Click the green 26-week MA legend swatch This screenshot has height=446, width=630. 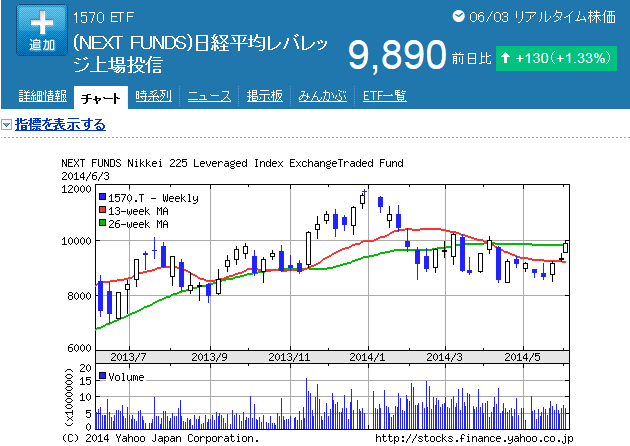pyautogui.click(x=102, y=223)
